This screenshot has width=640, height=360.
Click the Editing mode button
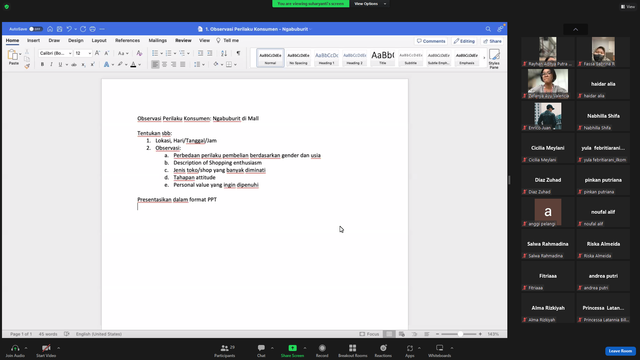464,41
